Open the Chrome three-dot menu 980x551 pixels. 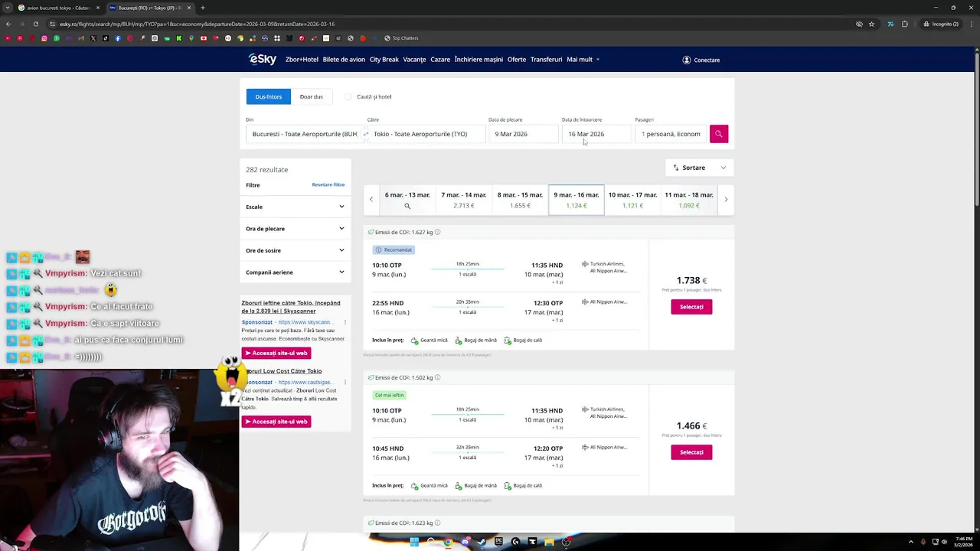click(970, 24)
